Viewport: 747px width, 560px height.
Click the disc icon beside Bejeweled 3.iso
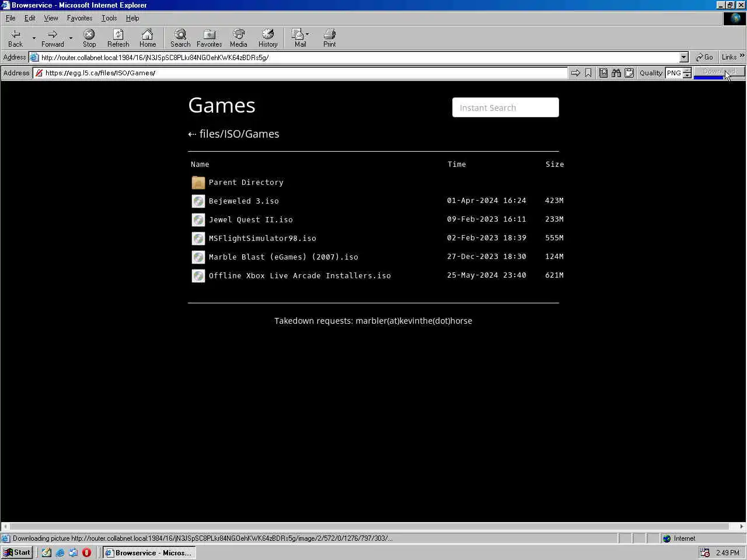pyautogui.click(x=198, y=201)
